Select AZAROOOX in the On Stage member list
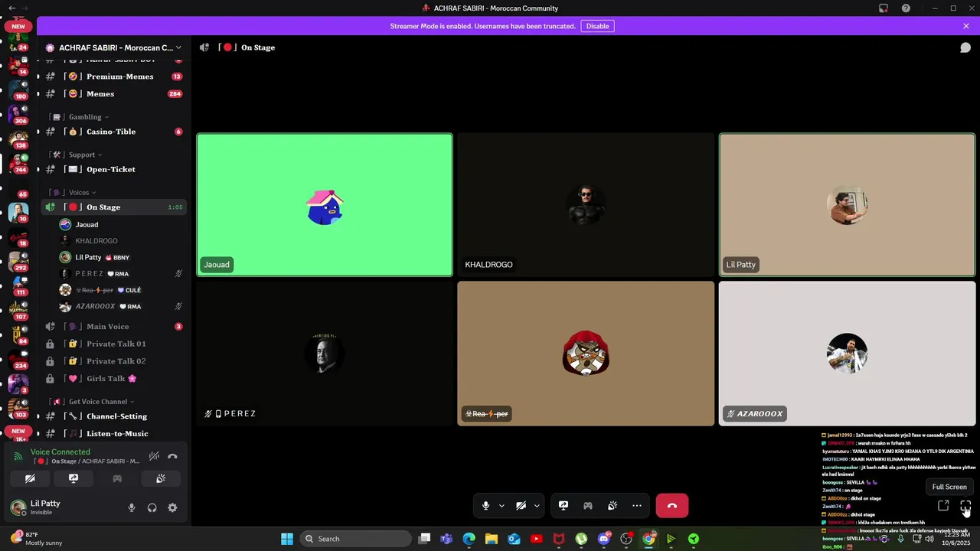Image resolution: width=980 pixels, height=551 pixels. (x=121, y=306)
